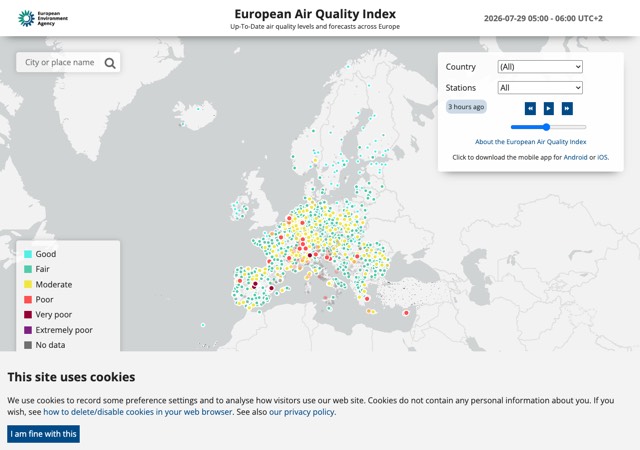The height and width of the screenshot is (450, 640).
Task: Click the red station marker on Cyprus
Action: (x=406, y=313)
